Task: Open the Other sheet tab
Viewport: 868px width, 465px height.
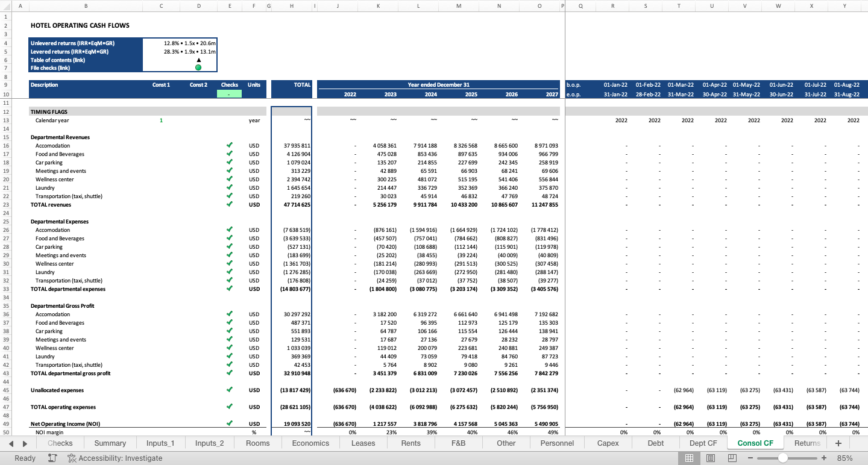Action: (506, 443)
